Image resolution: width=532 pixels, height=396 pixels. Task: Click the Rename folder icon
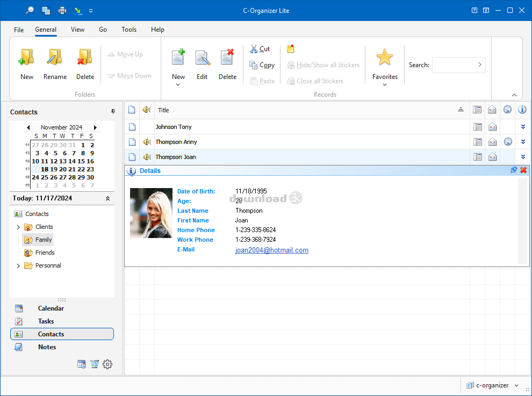point(55,58)
